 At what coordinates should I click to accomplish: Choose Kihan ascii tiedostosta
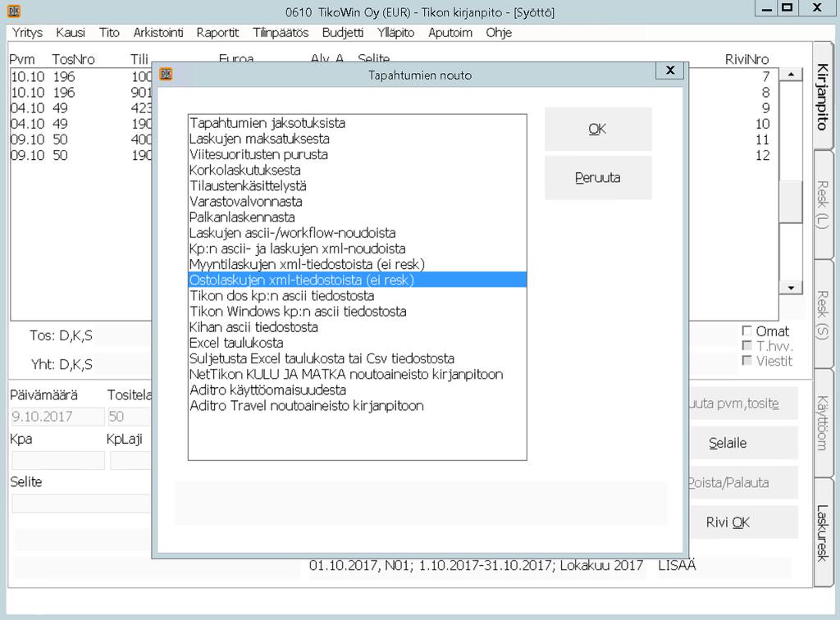pos(358,327)
